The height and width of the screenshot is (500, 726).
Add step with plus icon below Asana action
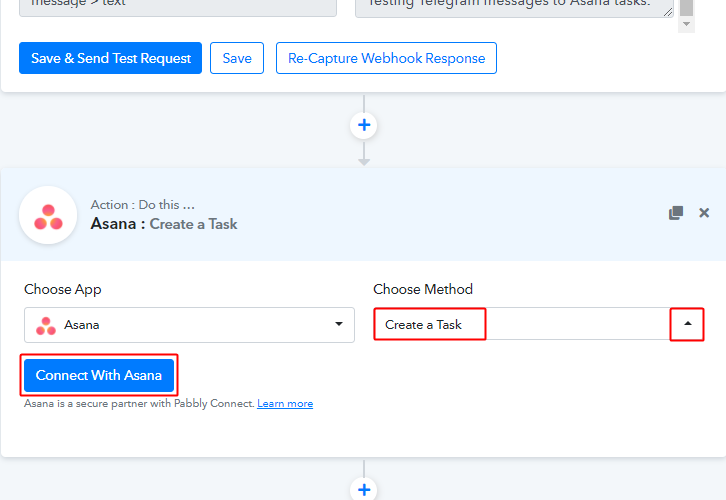pyautogui.click(x=364, y=489)
